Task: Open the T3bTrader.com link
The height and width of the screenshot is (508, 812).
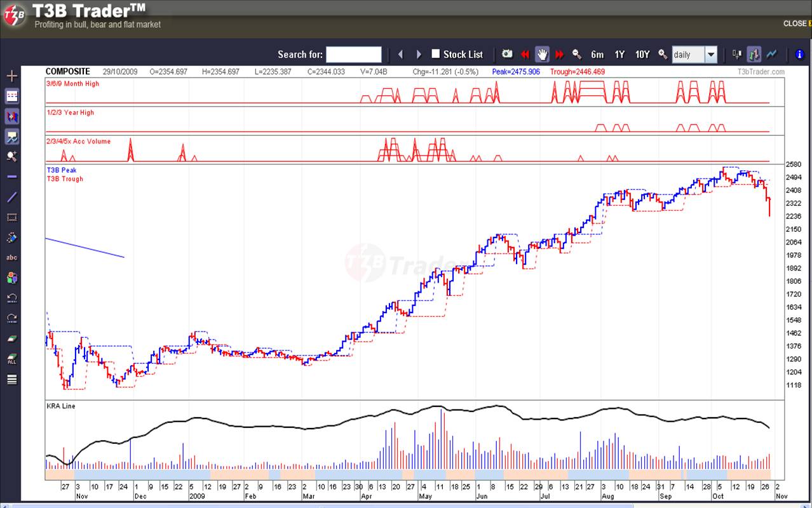Action: click(761, 72)
